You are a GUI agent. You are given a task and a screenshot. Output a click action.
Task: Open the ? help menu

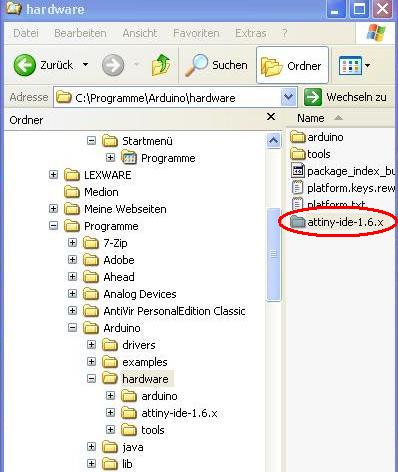[x=284, y=33]
